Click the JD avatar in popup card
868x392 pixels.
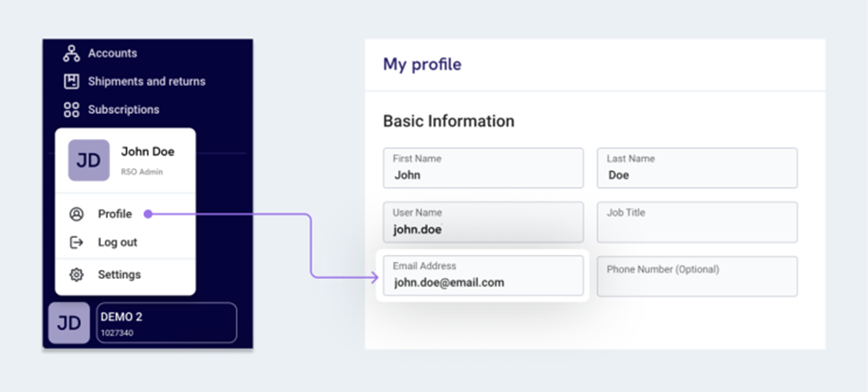pyautogui.click(x=89, y=160)
